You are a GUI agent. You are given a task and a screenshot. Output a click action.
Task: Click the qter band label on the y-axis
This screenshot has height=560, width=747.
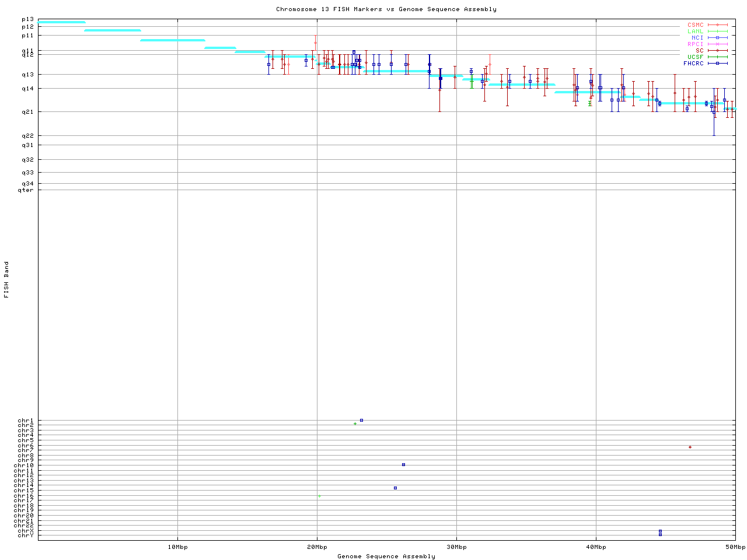pos(26,190)
